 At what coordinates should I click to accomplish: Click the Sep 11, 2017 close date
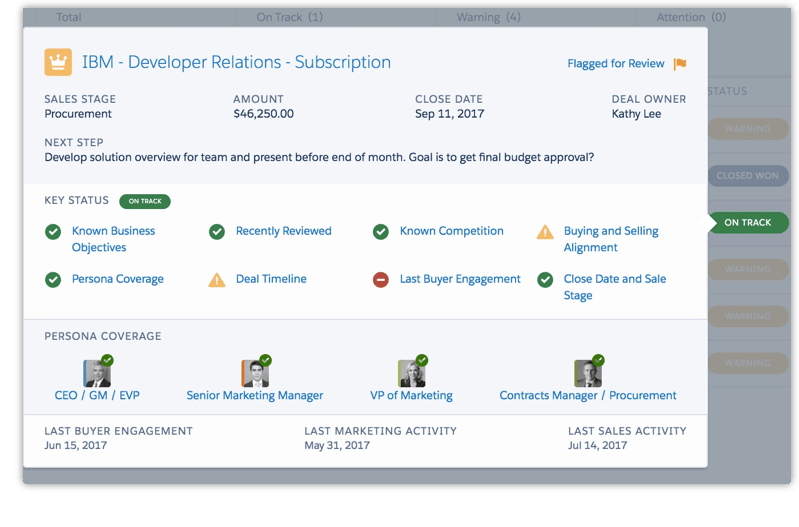449,114
